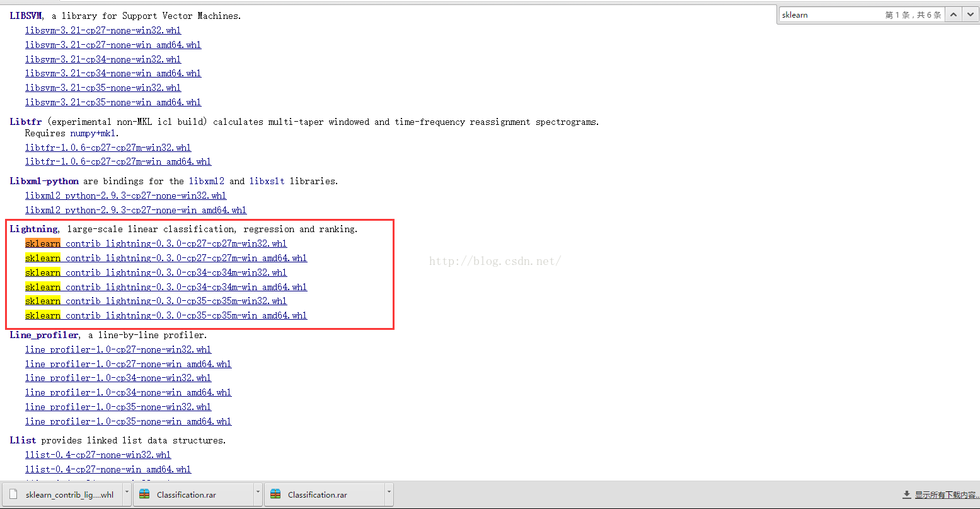Open options arrow for the rightmost Classification.rar download
This screenshot has width=980, height=509.
[389, 494]
